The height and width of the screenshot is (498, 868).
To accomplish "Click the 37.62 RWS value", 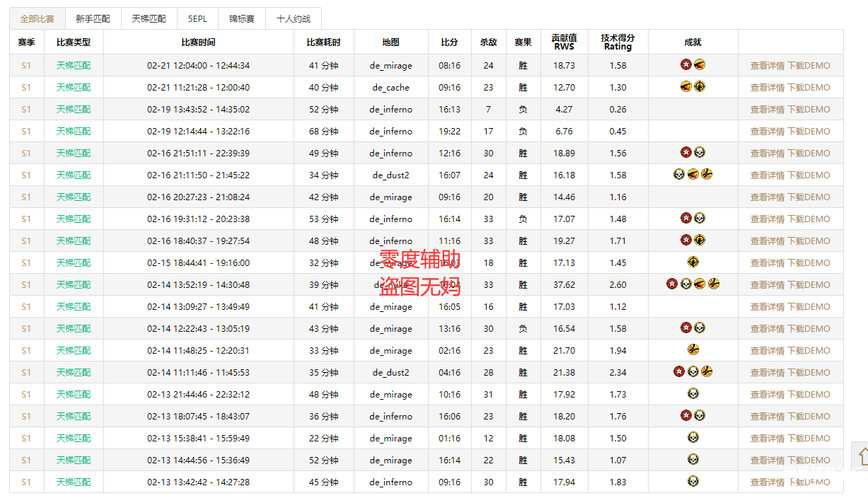I will click(565, 285).
